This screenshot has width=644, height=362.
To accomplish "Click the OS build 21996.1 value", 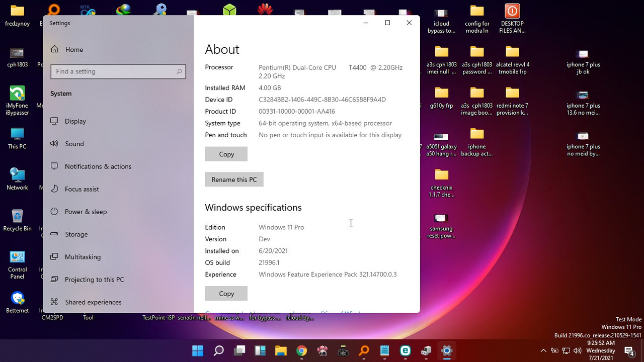I will point(269,262).
